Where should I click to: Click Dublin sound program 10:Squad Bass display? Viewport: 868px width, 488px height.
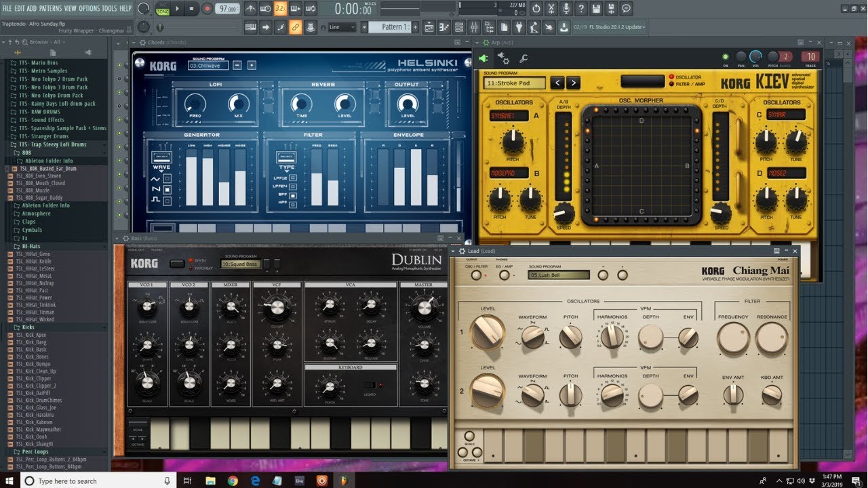pyautogui.click(x=241, y=264)
